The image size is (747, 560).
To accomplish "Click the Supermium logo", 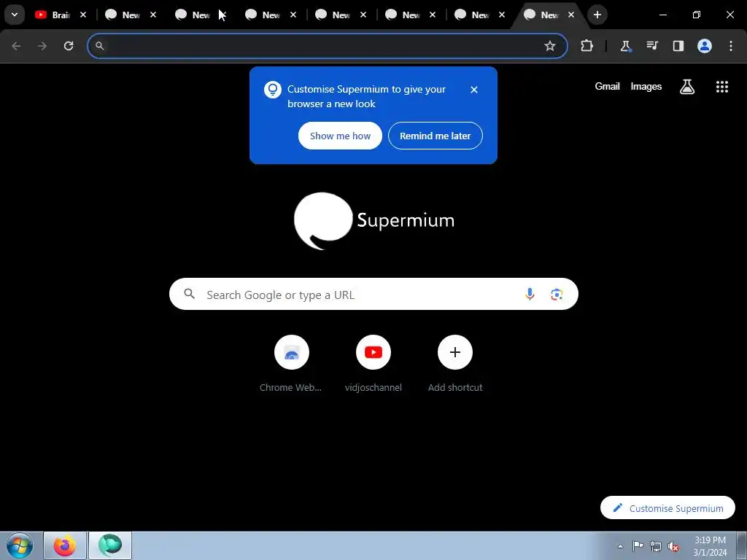I will tap(374, 221).
